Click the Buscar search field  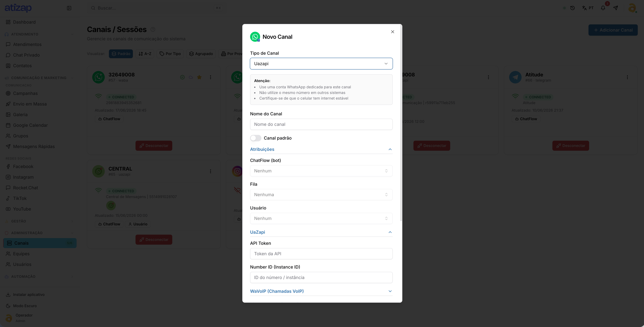pos(157,8)
